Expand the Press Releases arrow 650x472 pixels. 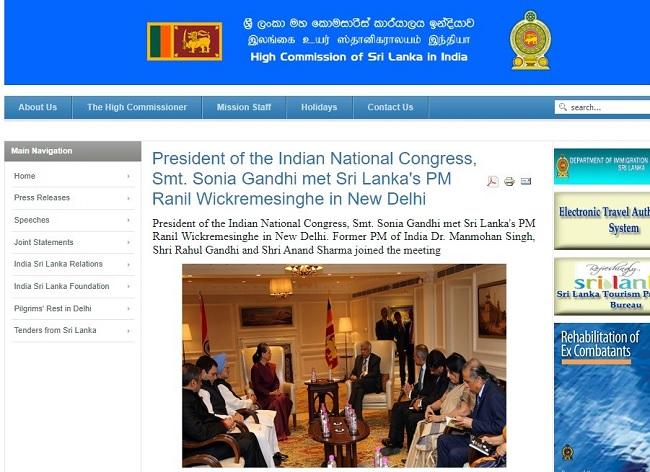129,198
